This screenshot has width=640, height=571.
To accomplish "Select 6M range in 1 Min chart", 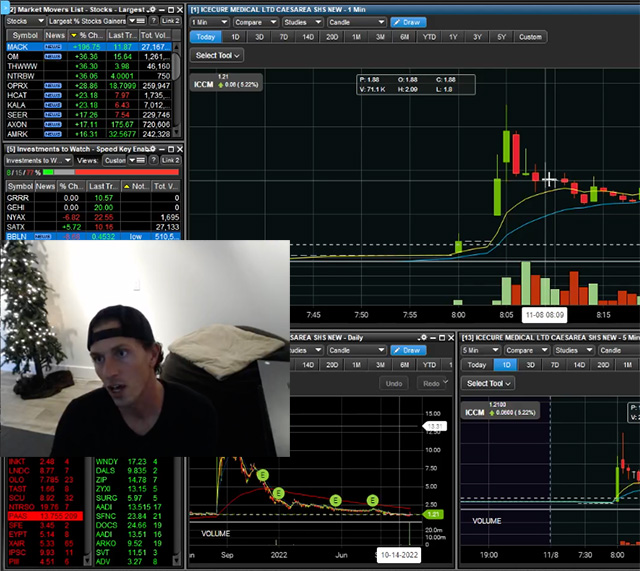I will click(404, 37).
